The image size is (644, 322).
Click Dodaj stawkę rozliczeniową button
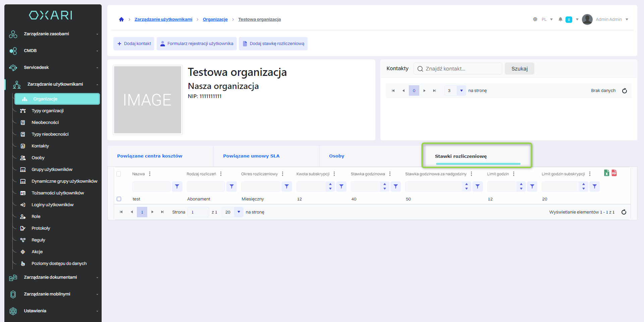point(273,44)
